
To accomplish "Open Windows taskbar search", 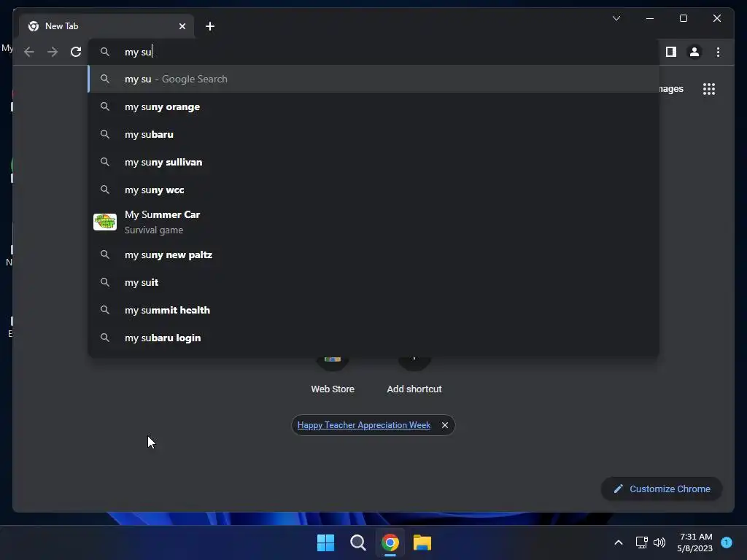I will [x=357, y=542].
